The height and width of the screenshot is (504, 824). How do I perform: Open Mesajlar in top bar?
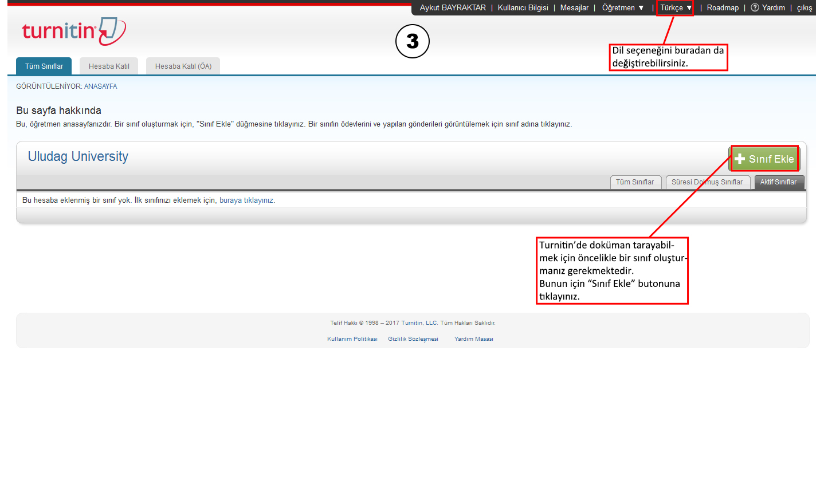click(574, 7)
